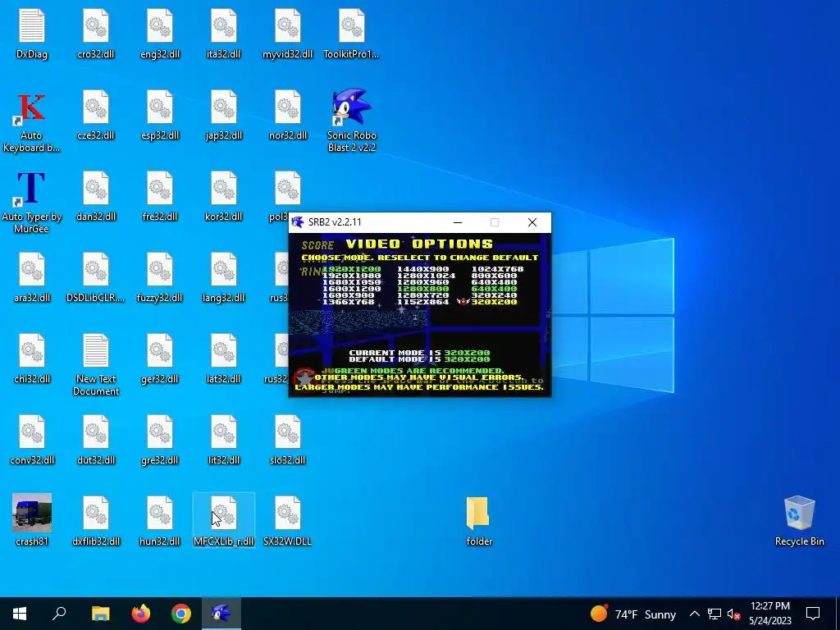Select the jap32.dll file icon
Screen dimensions: 840x630
click(x=223, y=107)
